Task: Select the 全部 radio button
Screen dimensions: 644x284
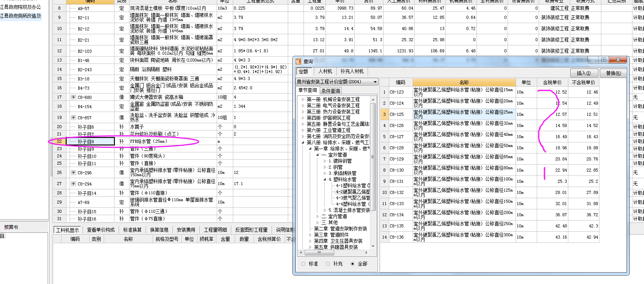Action: [353, 264]
